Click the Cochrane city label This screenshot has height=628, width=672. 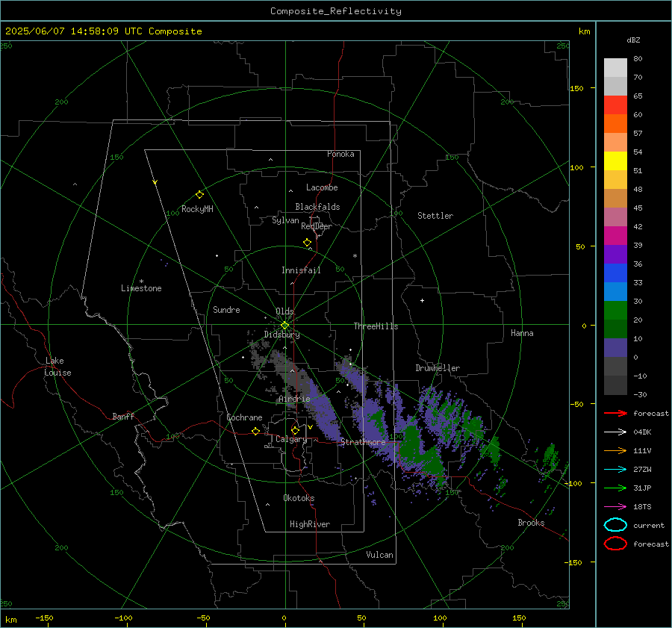tap(244, 417)
